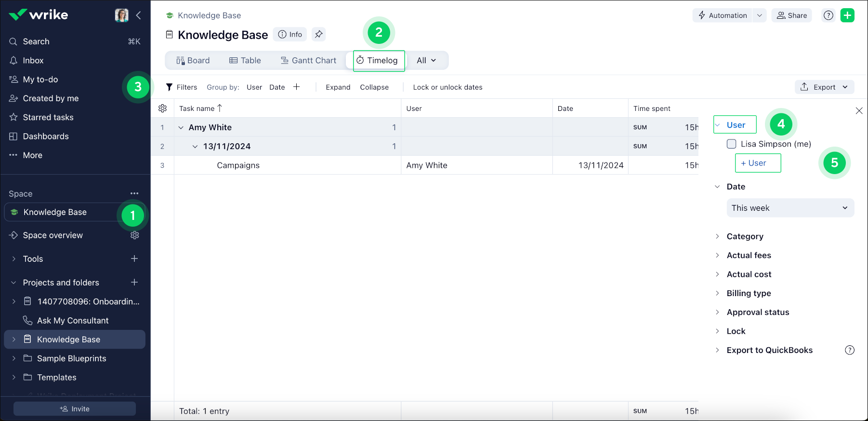This screenshot has width=868, height=421.
Task: Add a new group-by option with plus
Action: point(297,87)
